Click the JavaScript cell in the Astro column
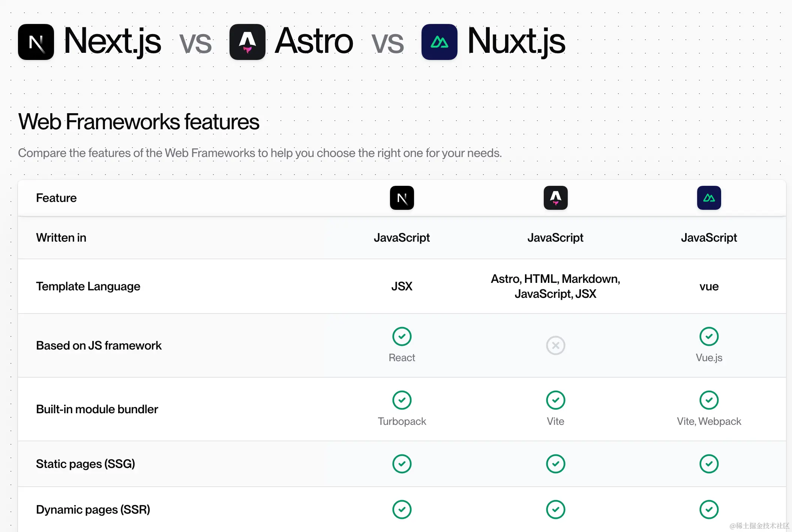Viewport: 792px width, 532px height. tap(556, 238)
